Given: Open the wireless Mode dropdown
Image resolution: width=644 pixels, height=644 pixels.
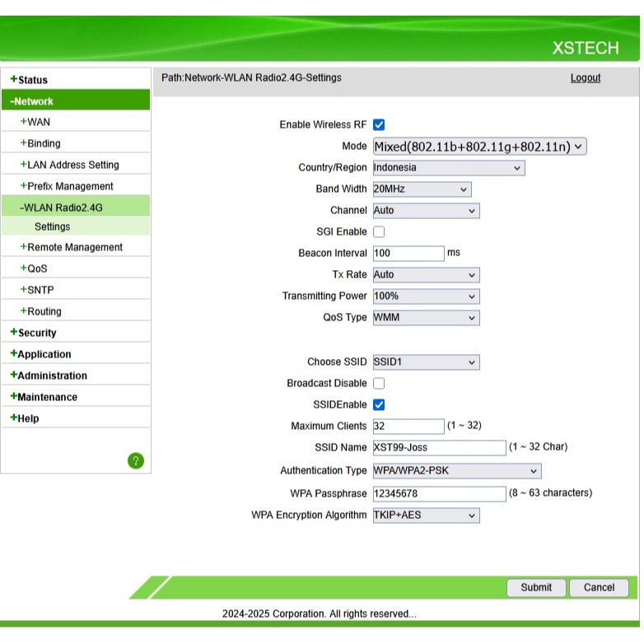Looking at the screenshot, I should coord(479,147).
